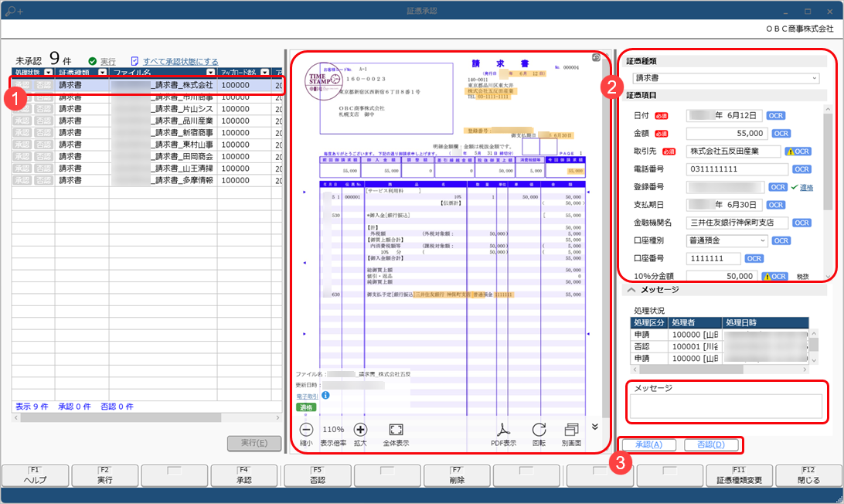Click F4 承認 function key

[243, 475]
